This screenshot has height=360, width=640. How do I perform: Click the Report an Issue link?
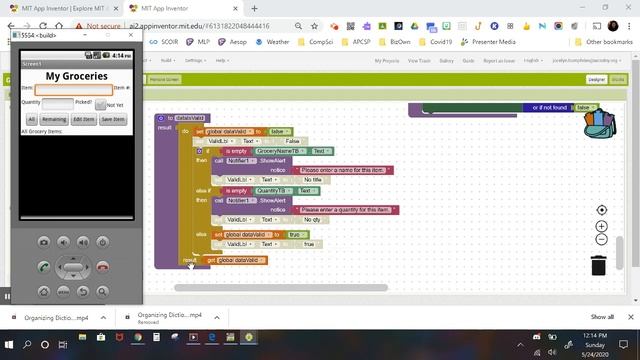coord(499,61)
